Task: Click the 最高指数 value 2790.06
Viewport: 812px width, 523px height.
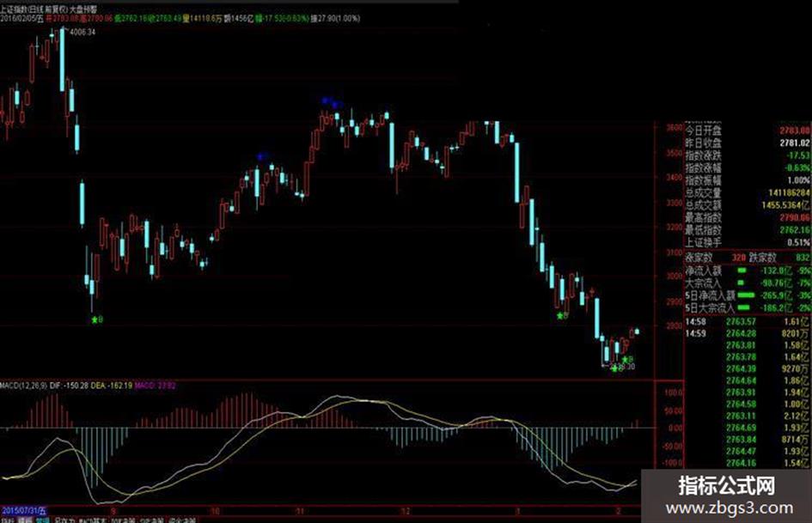Action: pyautogui.click(x=795, y=217)
